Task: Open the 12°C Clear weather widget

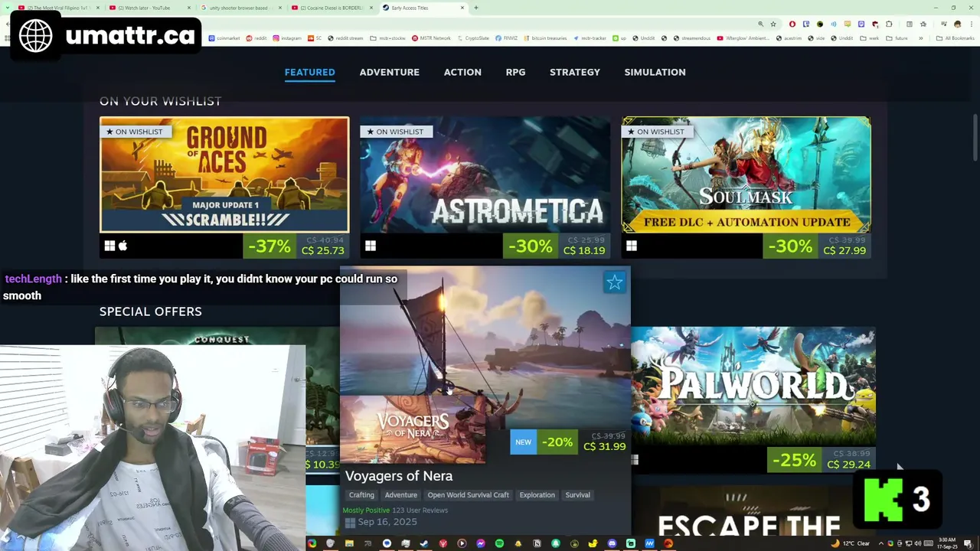Action: (x=851, y=543)
